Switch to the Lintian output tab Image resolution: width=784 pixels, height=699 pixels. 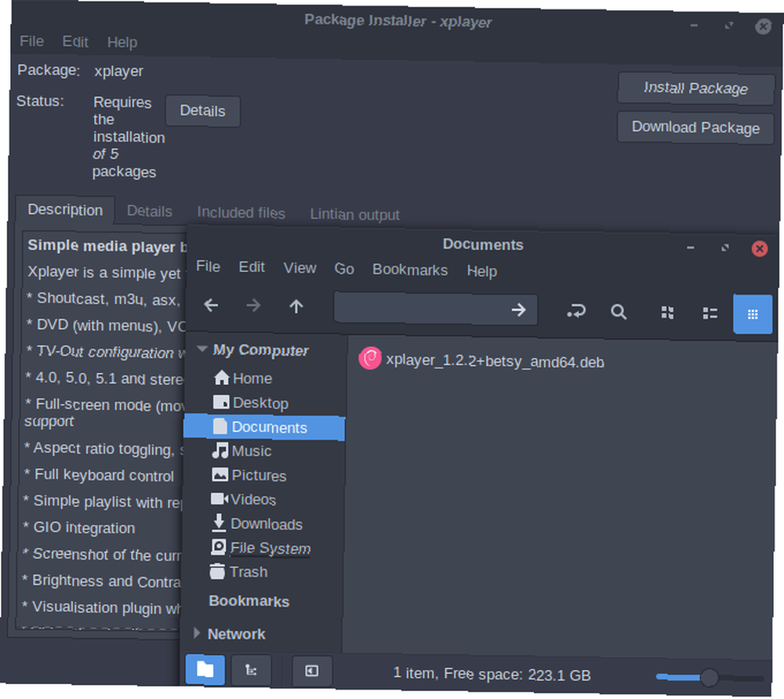pyautogui.click(x=354, y=215)
